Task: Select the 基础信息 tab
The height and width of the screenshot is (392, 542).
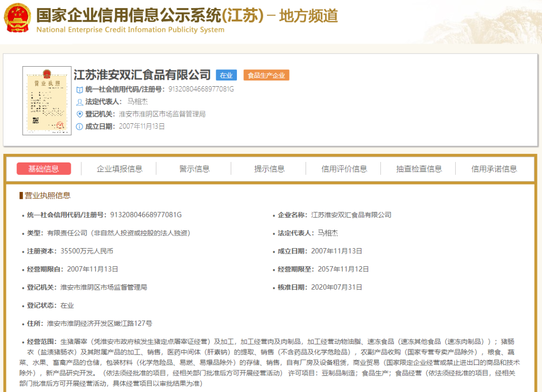Action: click(x=44, y=168)
